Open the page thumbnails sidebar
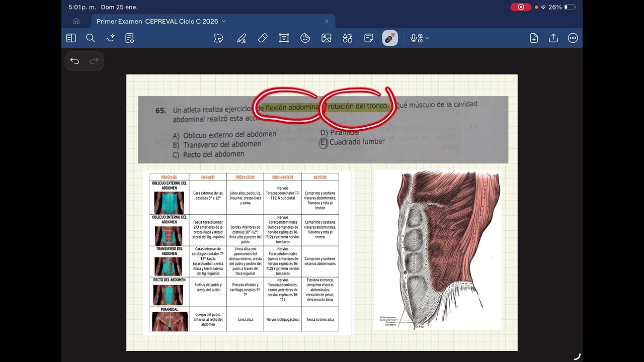 (71, 38)
